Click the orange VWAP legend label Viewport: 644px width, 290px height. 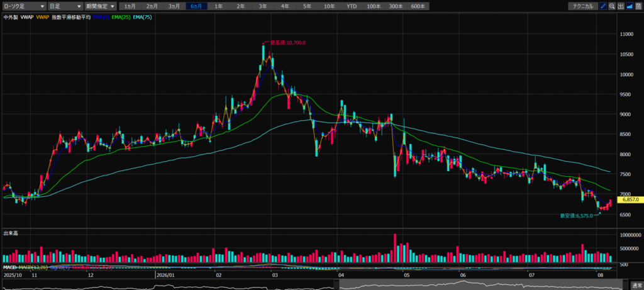[x=42, y=17]
